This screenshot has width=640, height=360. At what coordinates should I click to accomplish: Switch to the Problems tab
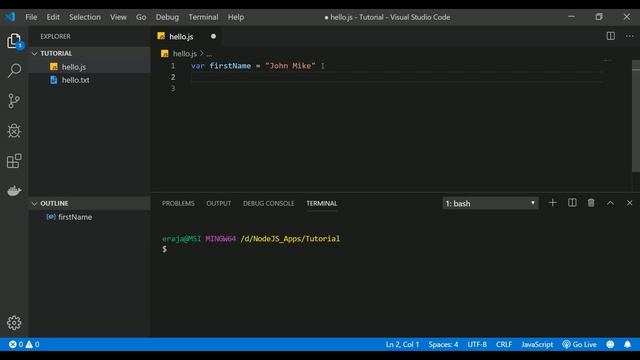point(178,203)
